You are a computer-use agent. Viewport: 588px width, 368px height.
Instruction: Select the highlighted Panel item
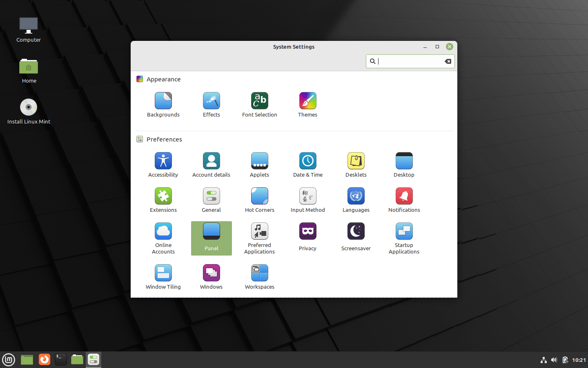tap(212, 238)
